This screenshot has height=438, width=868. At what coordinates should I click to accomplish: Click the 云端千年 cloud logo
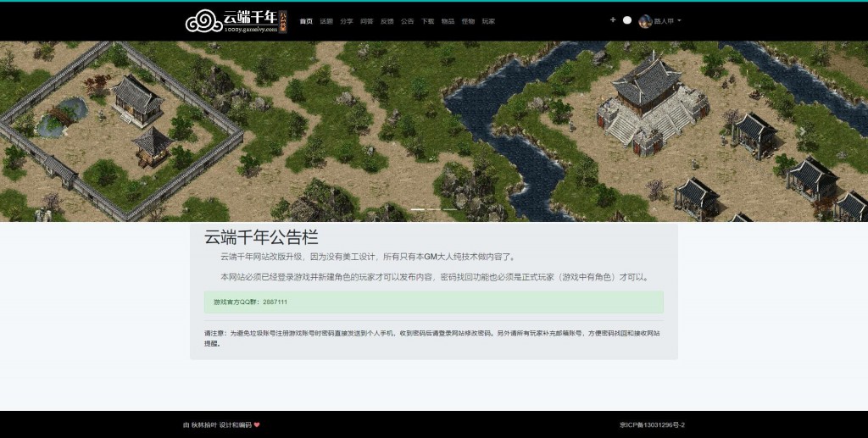coord(236,21)
